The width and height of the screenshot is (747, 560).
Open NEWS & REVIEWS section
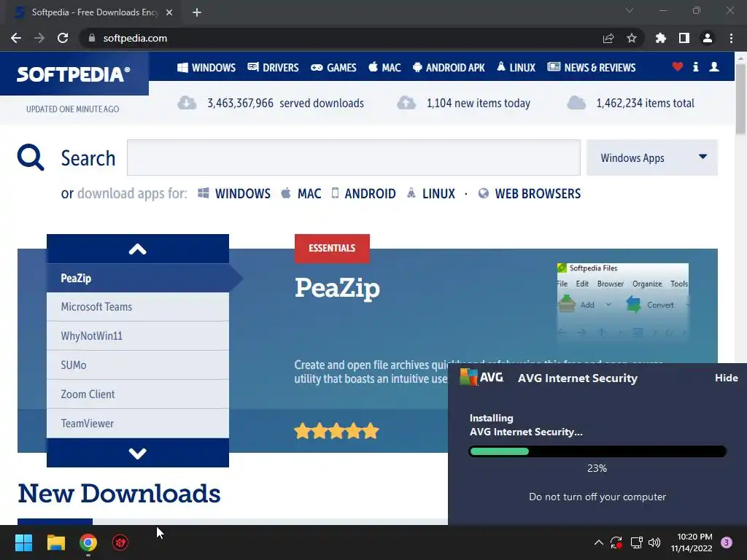click(x=591, y=68)
